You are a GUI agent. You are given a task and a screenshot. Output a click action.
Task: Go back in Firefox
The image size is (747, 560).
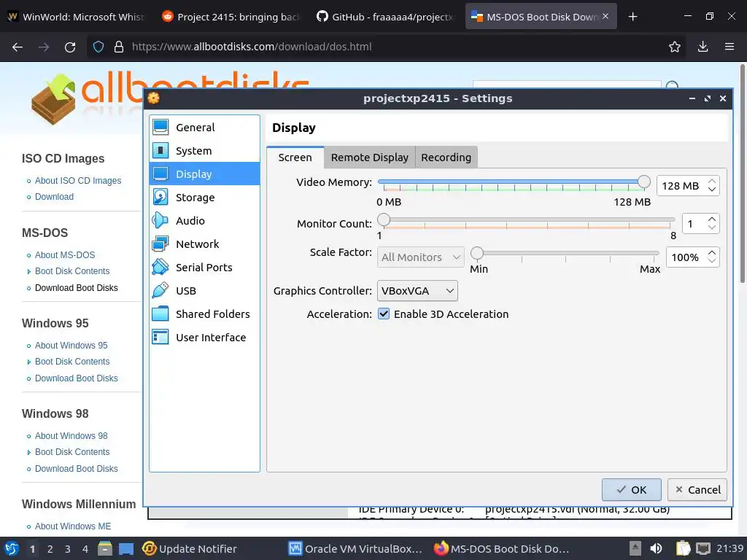pyautogui.click(x=18, y=47)
